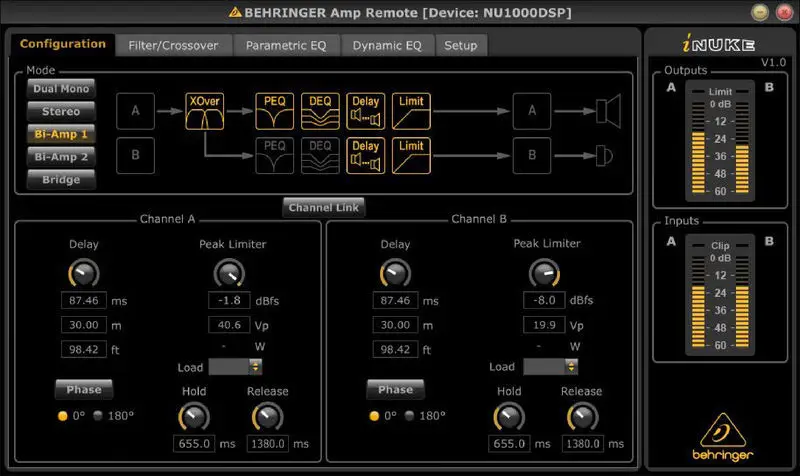Select 180° phase in Channel B
The width and height of the screenshot is (800, 476).
coord(410,415)
